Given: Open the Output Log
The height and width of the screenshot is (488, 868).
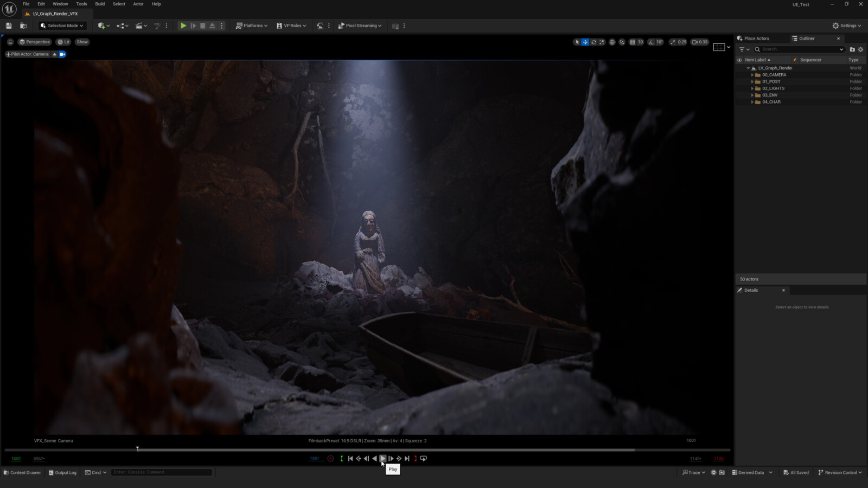Looking at the screenshot, I should (63, 473).
